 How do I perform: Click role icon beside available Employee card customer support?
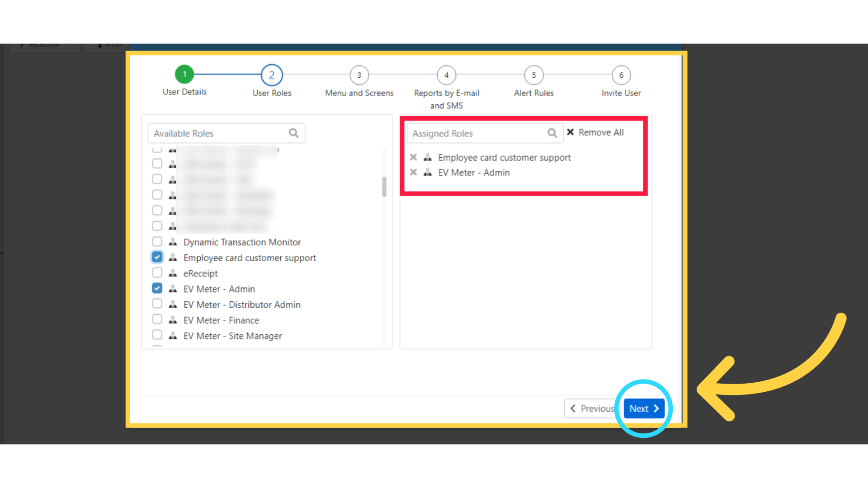pos(173,258)
